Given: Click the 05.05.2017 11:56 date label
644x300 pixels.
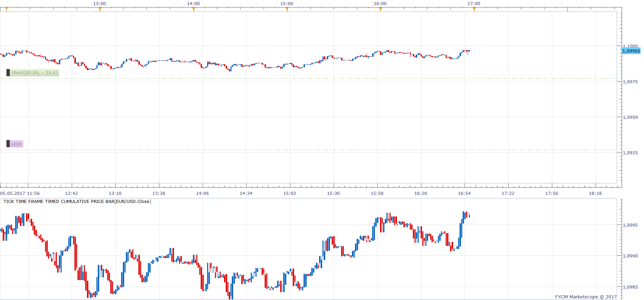Looking at the screenshot, I should 20,193.
